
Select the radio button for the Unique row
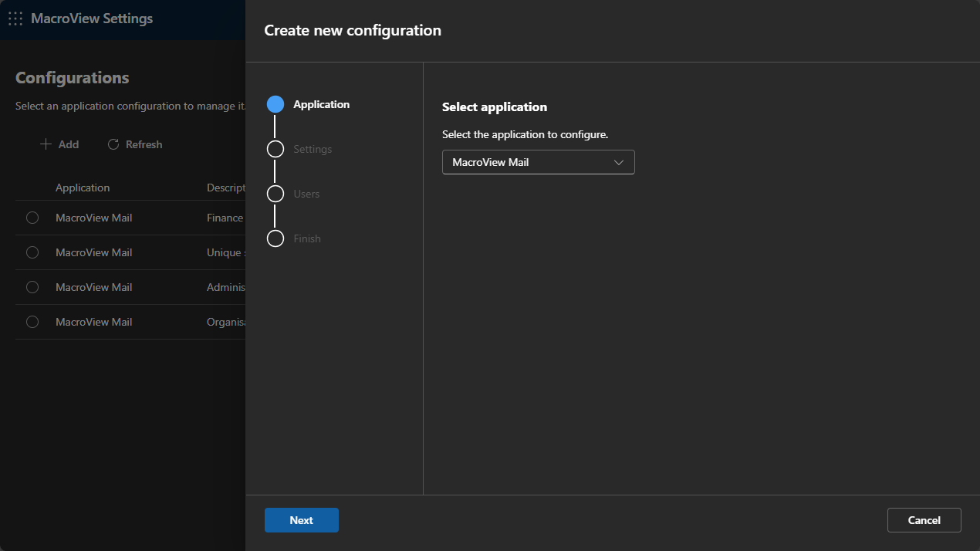click(32, 252)
